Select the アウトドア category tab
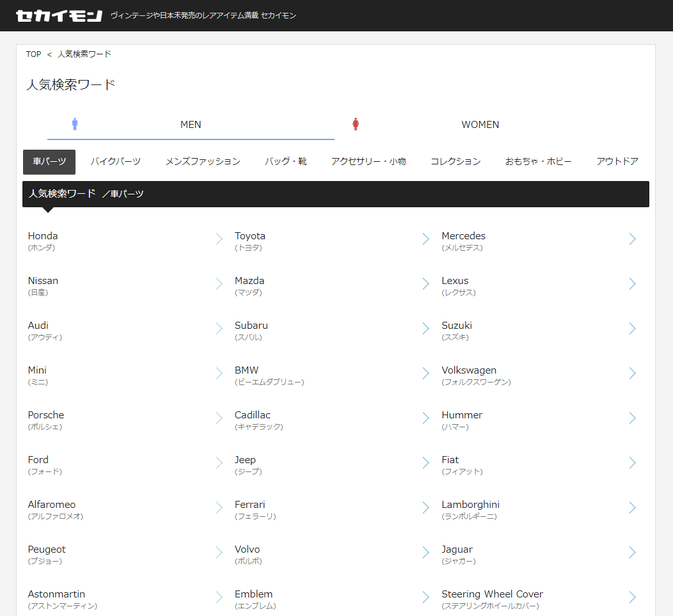673x616 pixels. (x=617, y=162)
